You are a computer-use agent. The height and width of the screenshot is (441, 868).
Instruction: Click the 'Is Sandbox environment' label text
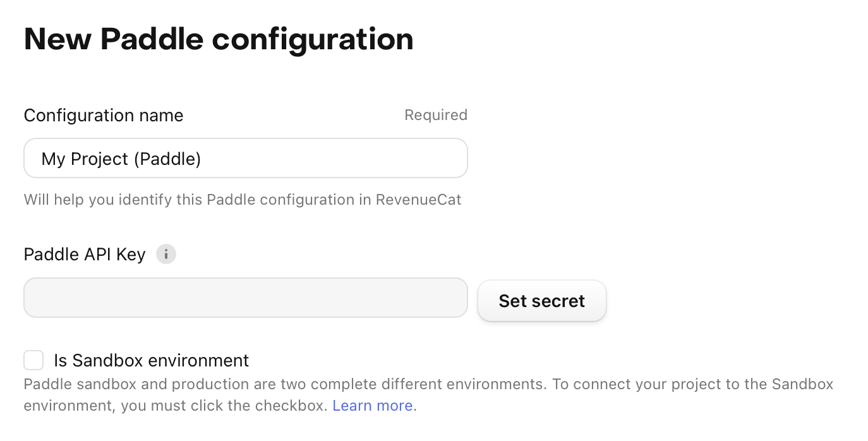[152, 360]
